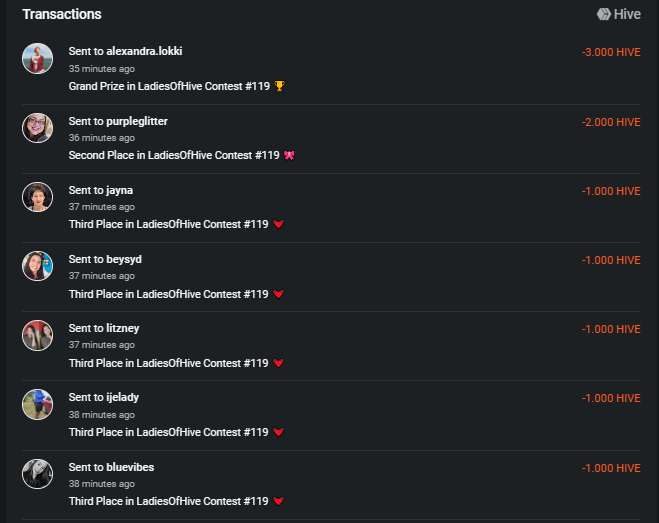Click ijelady's profile avatar

click(x=37, y=404)
